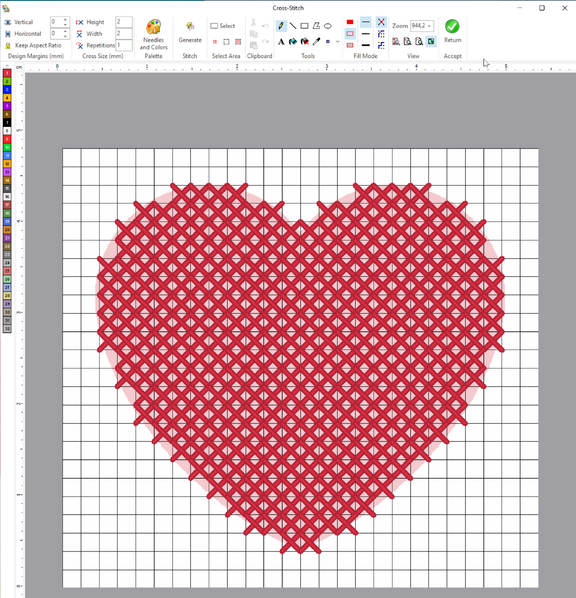The width and height of the screenshot is (576, 598).
Task: Open the brush size dropdown arrow in Tools
Action: pyautogui.click(x=338, y=42)
